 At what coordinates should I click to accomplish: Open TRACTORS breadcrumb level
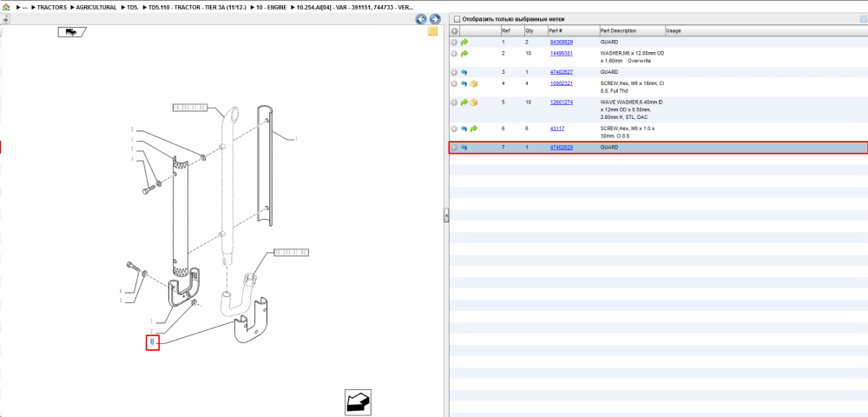pyautogui.click(x=51, y=8)
